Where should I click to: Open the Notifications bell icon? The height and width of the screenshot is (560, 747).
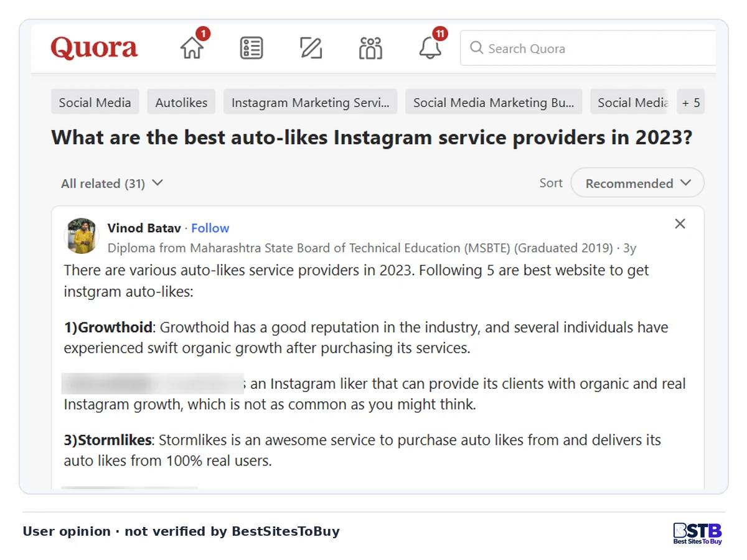click(x=430, y=48)
